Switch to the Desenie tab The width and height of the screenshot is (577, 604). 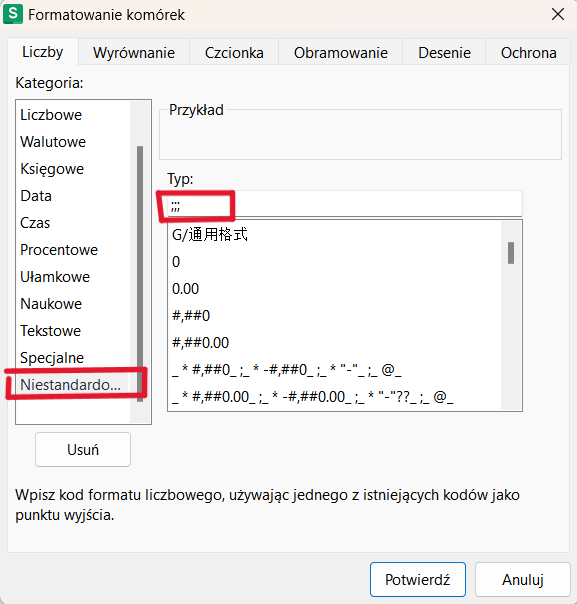[x=444, y=53]
